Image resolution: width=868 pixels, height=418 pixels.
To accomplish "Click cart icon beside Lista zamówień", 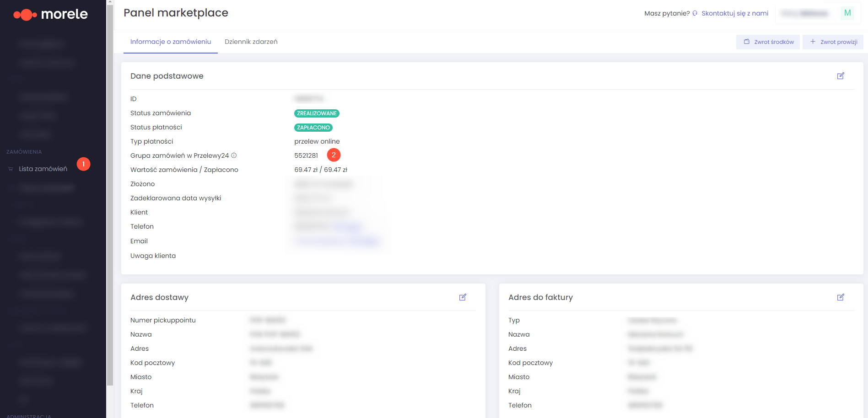I will 11,169.
